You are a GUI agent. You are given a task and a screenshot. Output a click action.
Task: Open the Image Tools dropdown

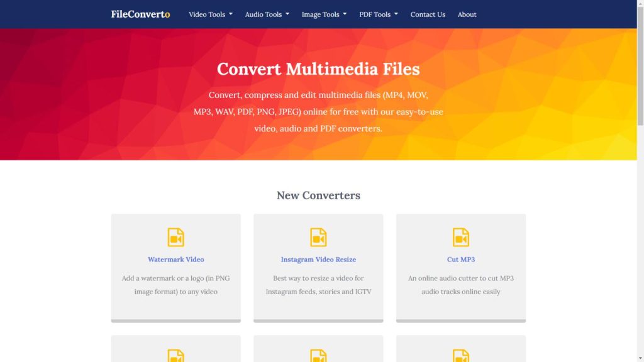[x=324, y=14]
